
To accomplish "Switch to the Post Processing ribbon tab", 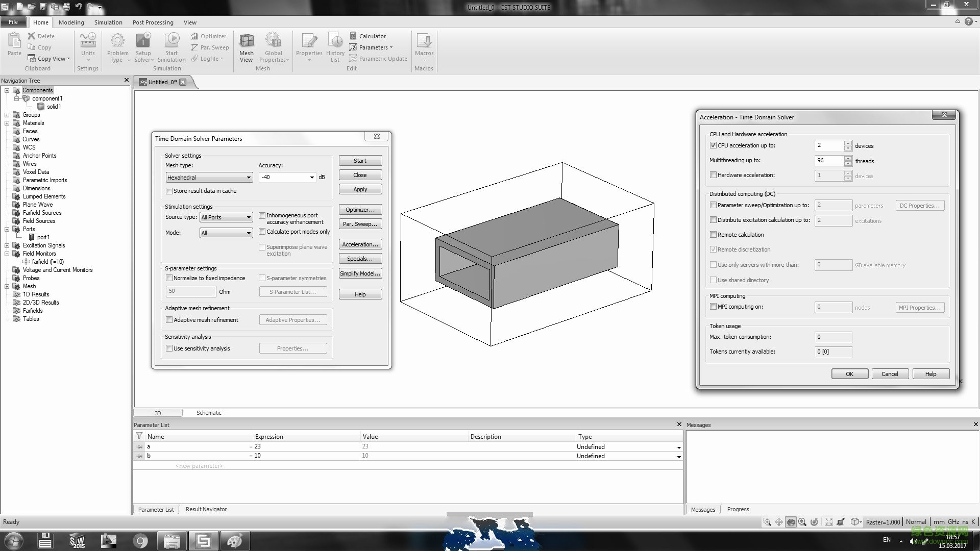I will coord(153,22).
